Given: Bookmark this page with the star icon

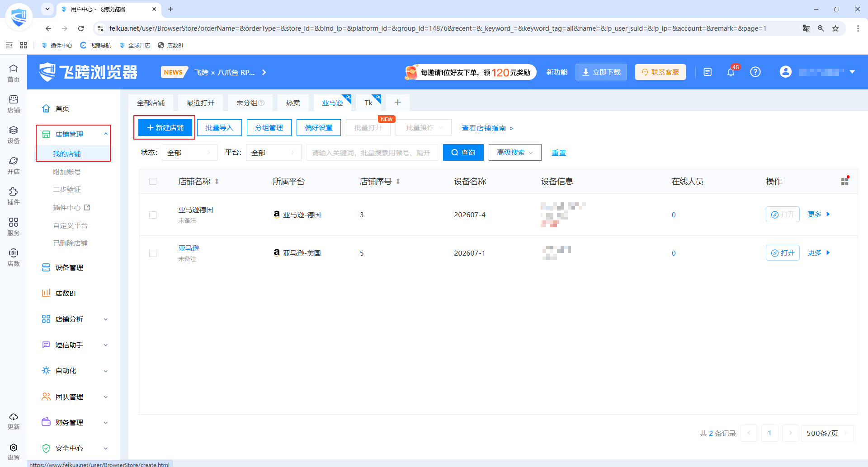Looking at the screenshot, I should tap(835, 28).
